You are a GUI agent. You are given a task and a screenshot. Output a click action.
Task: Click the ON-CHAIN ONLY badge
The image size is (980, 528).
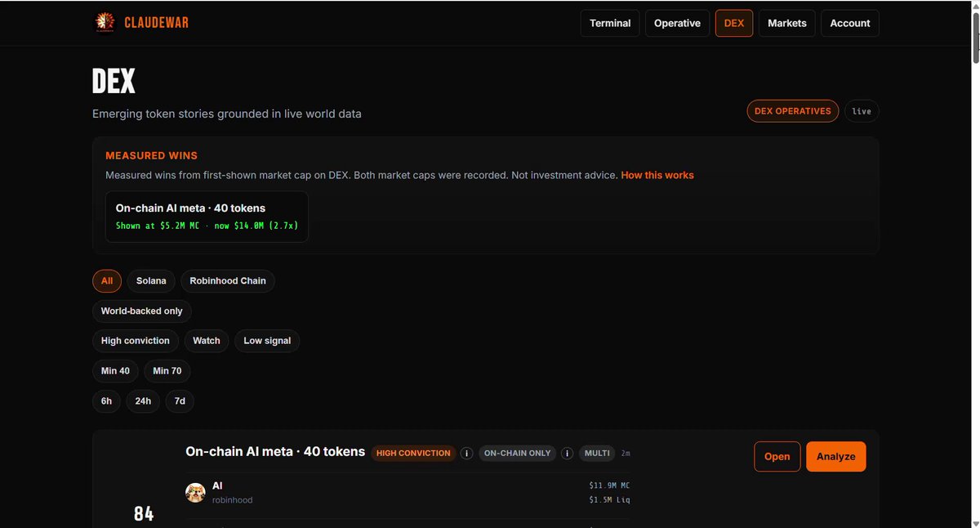point(518,453)
